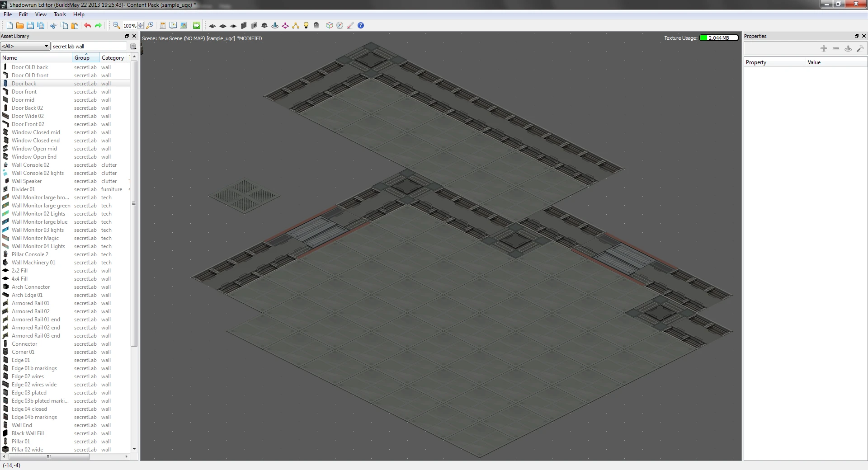This screenshot has width=868, height=470.
Task: Copy selection using the toolbar copy icon
Action: point(64,26)
